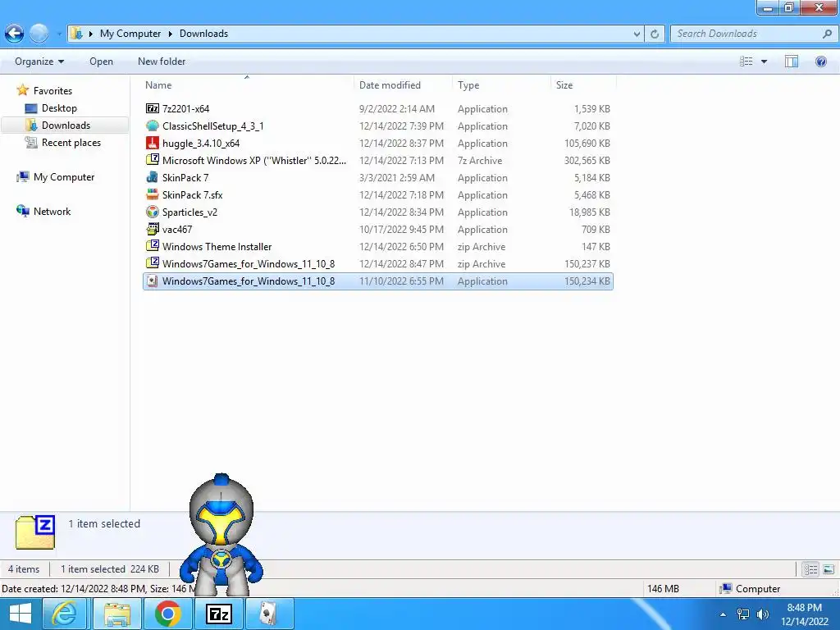840x630 pixels.
Task: Expand the arrow after My Computer in breadcrumb
Action: click(x=170, y=34)
